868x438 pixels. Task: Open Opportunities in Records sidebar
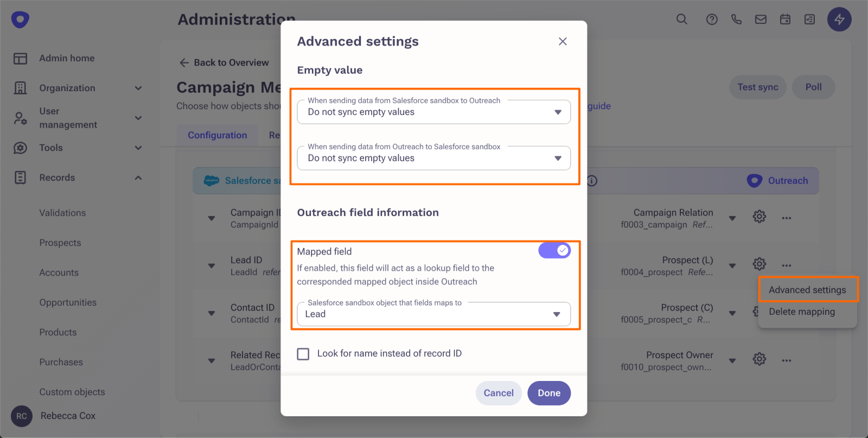pos(68,302)
